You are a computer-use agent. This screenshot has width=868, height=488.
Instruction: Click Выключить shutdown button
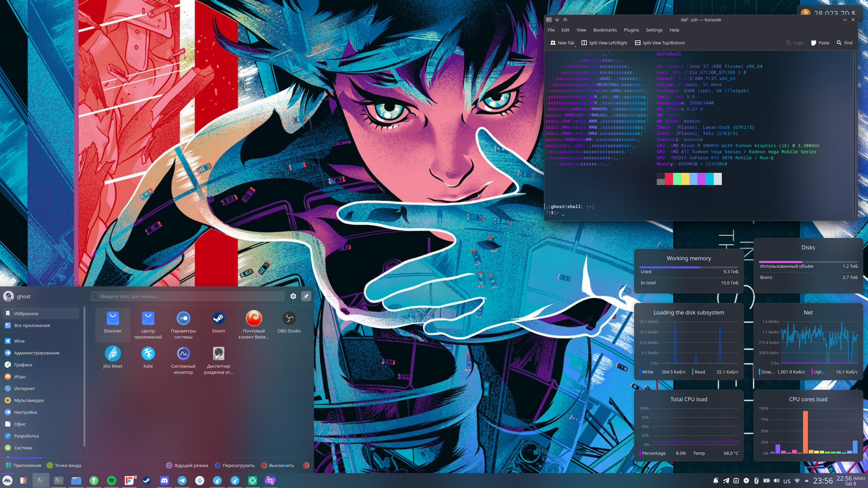pyautogui.click(x=278, y=465)
